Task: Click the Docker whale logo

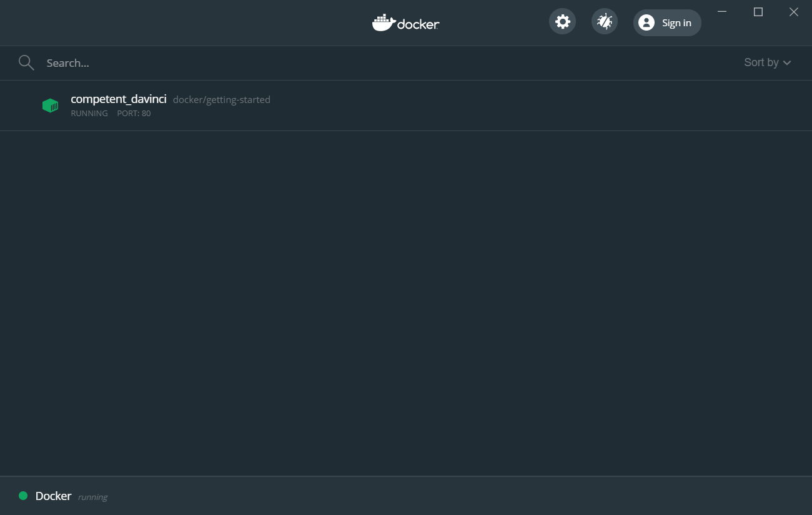Action: pyautogui.click(x=406, y=23)
